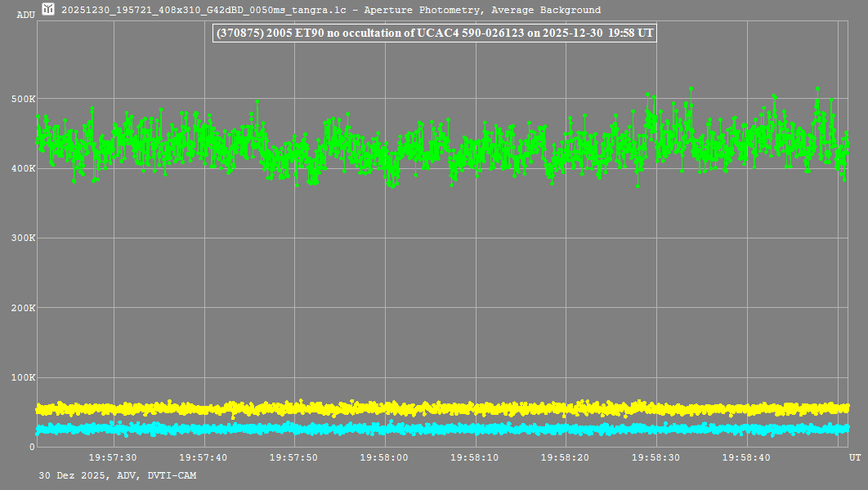868x490 pixels.
Task: Select the cyan light curve series
Action: pos(441,428)
